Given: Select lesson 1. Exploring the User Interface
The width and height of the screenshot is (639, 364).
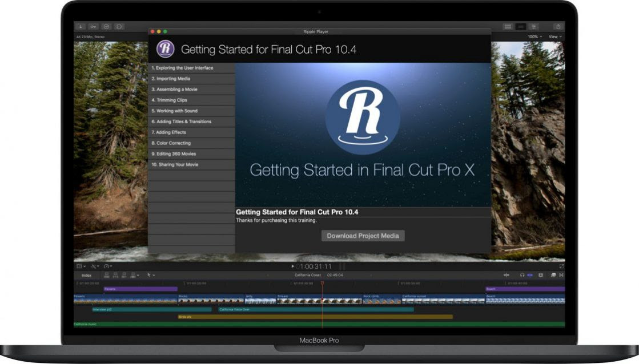Looking at the screenshot, I should 191,68.
